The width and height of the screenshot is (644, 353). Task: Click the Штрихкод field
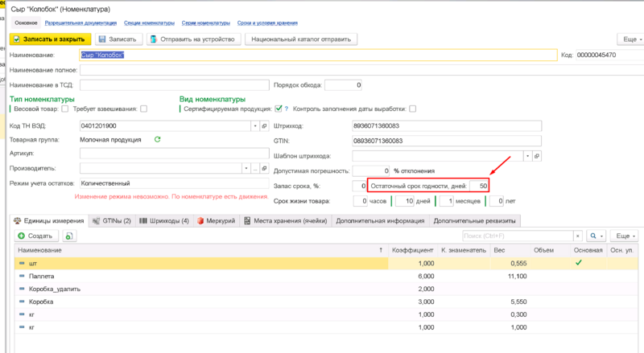click(447, 126)
